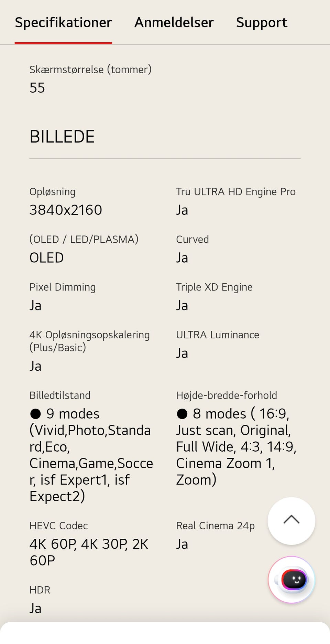Tap the Skærmstørrelse (tommer) label

[90, 70]
